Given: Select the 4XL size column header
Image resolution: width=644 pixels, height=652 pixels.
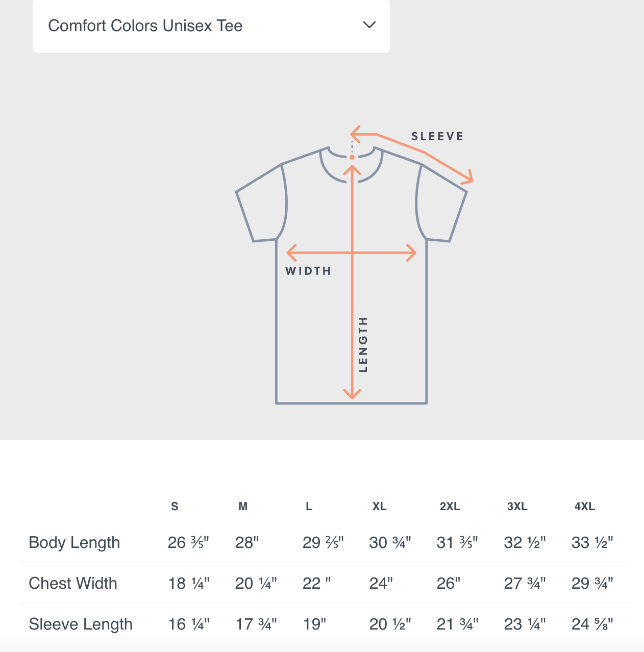Looking at the screenshot, I should [x=585, y=507].
